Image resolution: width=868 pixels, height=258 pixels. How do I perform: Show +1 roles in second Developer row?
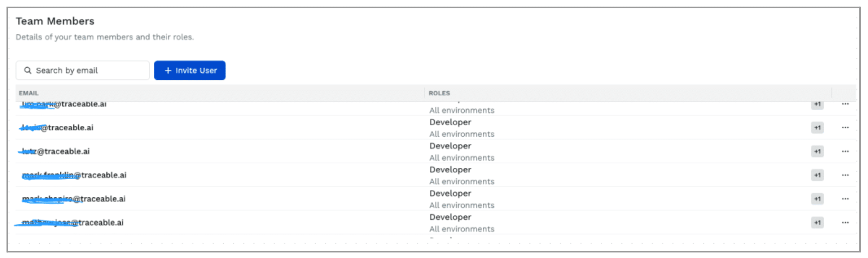coord(817,151)
